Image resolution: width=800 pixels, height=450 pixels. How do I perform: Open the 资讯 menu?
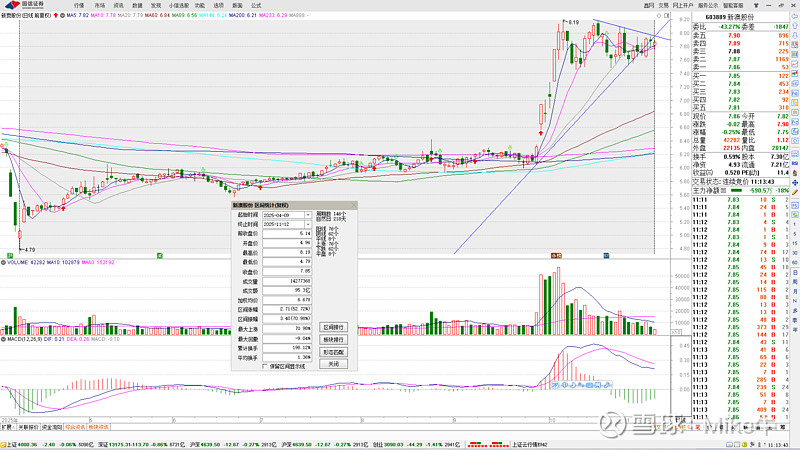[118, 5]
